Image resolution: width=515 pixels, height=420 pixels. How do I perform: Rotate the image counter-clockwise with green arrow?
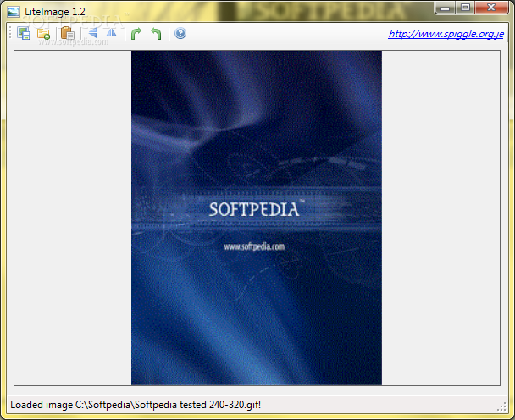tap(156, 34)
